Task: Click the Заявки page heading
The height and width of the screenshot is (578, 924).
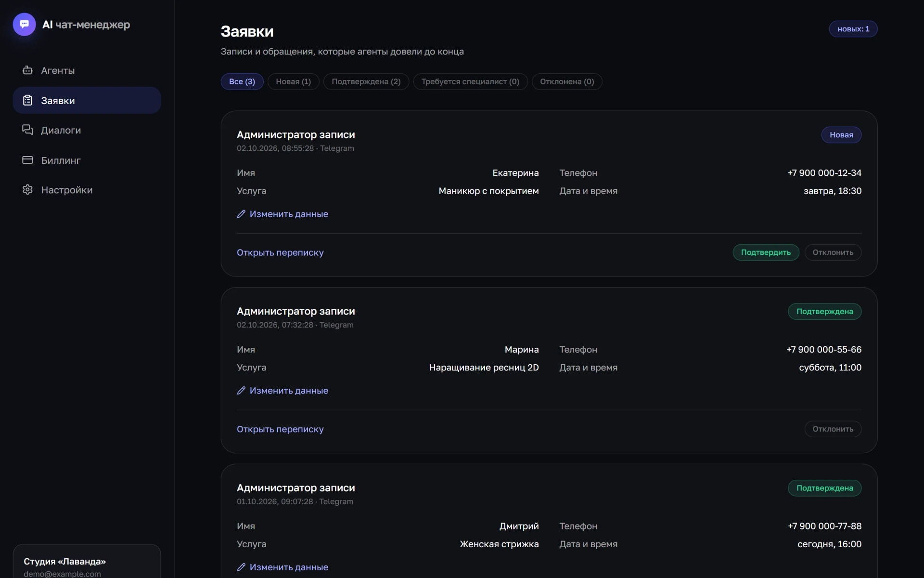Action: pos(247,31)
